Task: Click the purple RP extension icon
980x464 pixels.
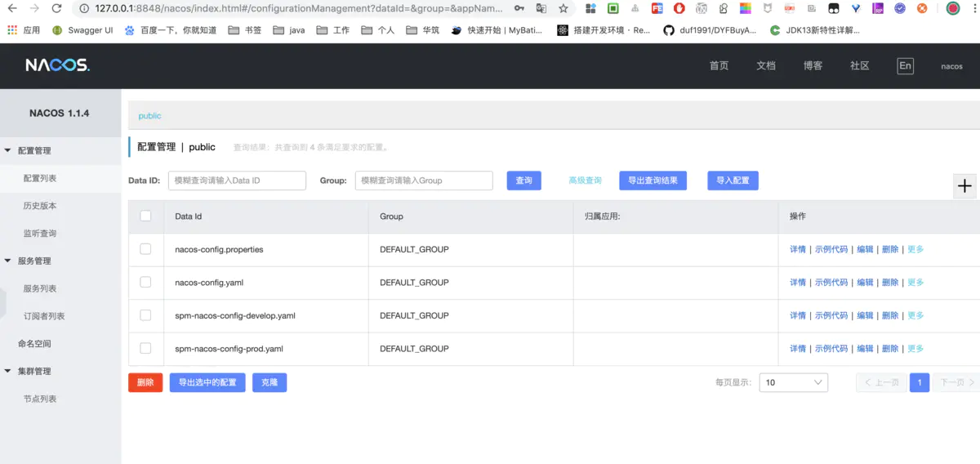Action: [x=878, y=8]
